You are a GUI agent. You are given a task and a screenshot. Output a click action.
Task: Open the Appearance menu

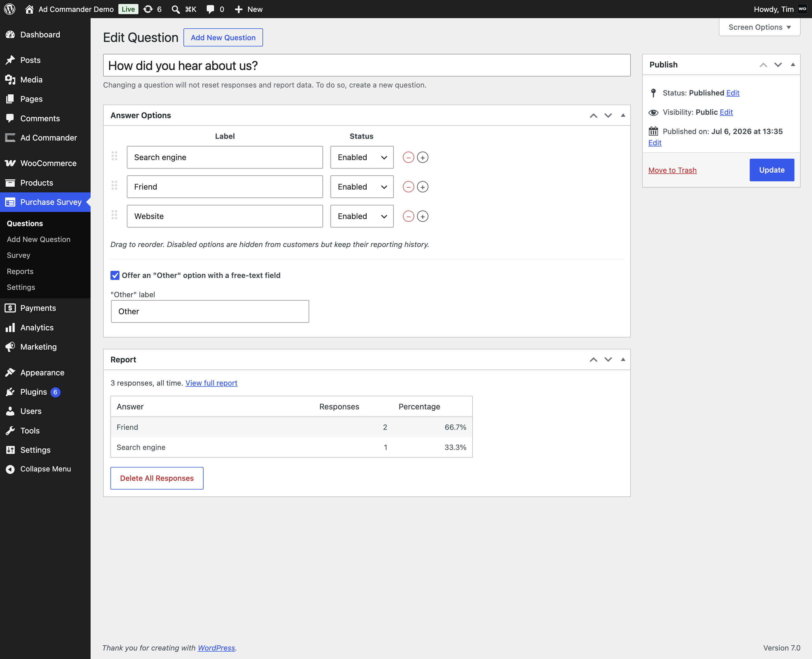pos(45,372)
